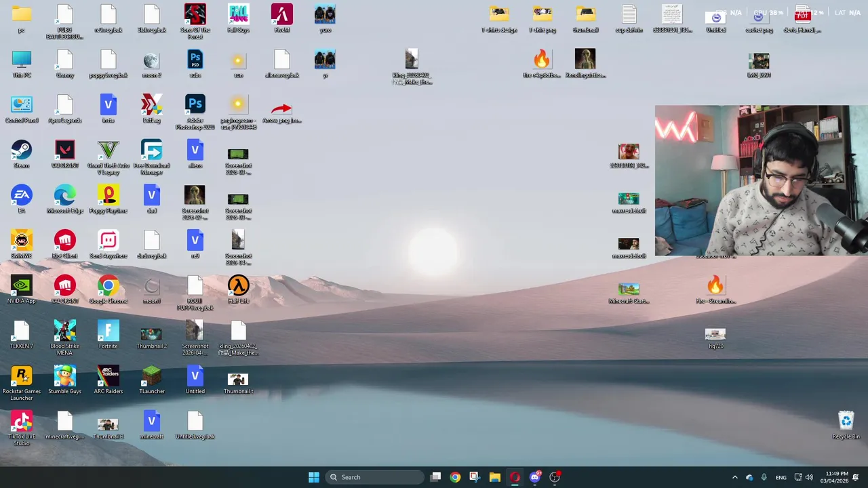Expand the hidden system tray icons
Screen dimensions: 868x488
click(x=735, y=477)
